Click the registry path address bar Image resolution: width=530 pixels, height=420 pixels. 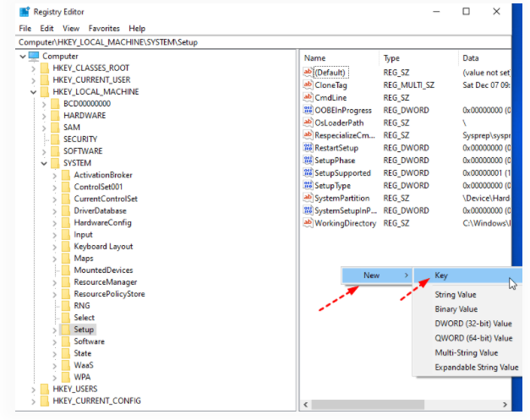264,42
